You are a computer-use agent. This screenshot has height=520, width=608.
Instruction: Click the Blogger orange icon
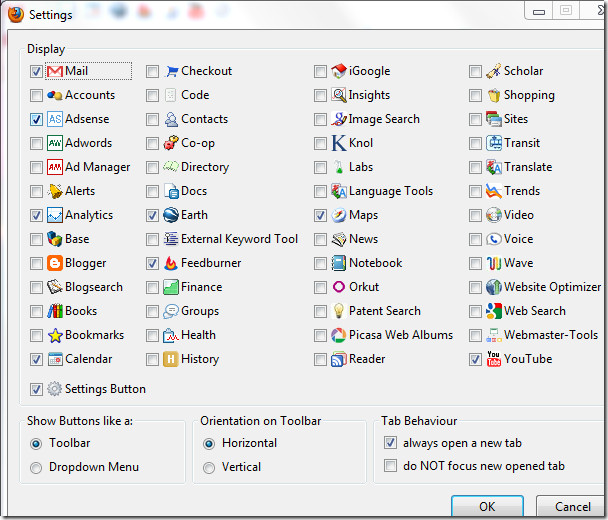(55, 263)
